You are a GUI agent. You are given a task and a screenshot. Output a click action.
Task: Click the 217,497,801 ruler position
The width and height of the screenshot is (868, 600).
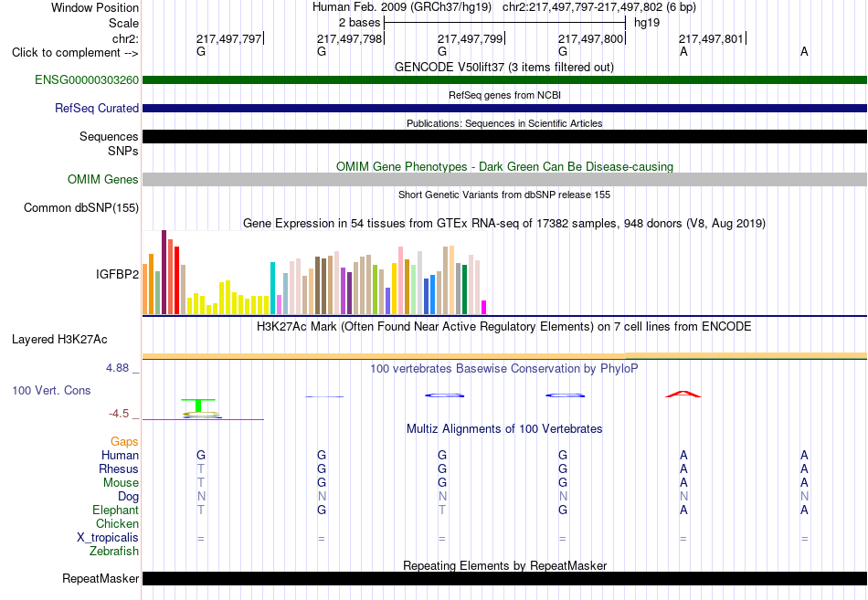[712, 38]
